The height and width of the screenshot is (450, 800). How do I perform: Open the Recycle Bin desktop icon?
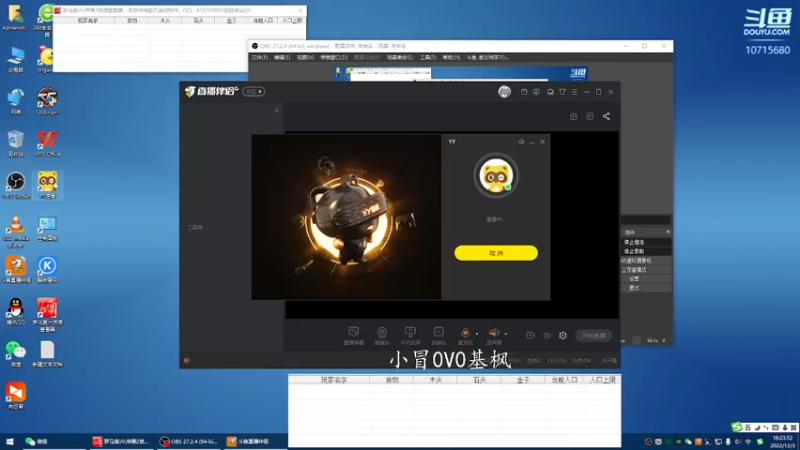[16, 143]
